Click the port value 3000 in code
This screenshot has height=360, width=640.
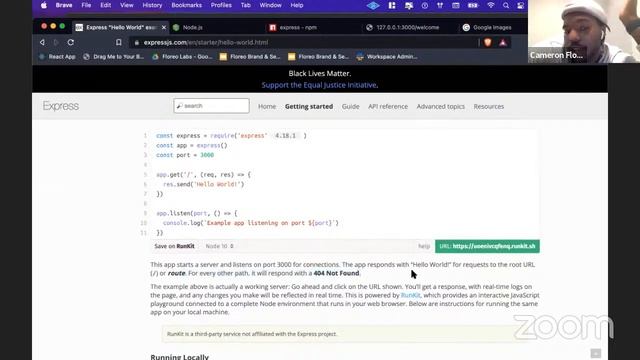[207, 155]
